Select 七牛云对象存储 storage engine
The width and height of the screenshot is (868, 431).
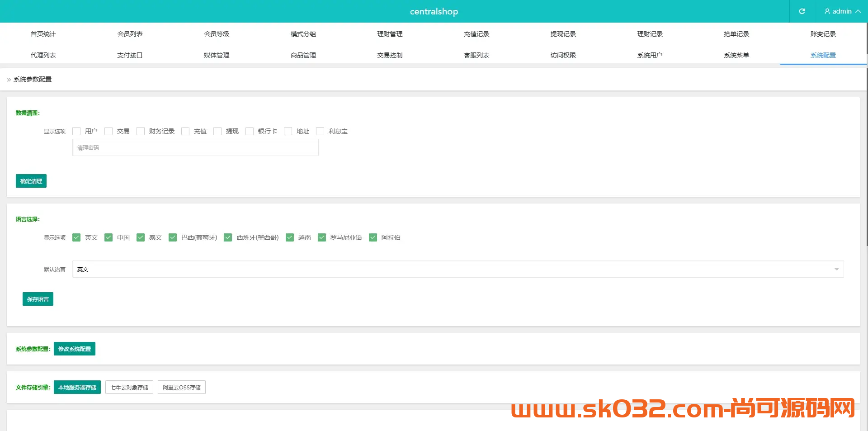tap(129, 387)
